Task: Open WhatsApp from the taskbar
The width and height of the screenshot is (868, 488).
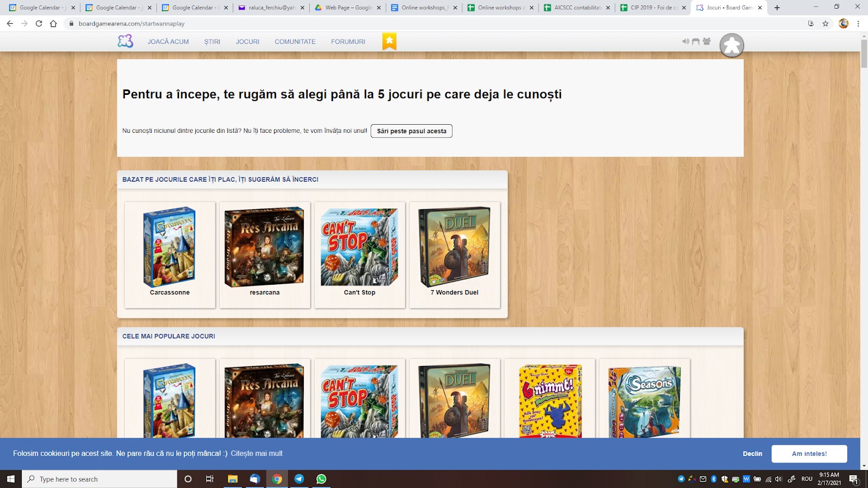Action: coord(321,479)
